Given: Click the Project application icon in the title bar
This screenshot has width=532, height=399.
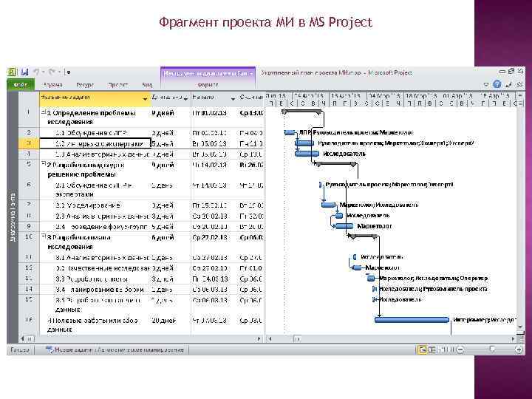Looking at the screenshot, I should point(12,72).
